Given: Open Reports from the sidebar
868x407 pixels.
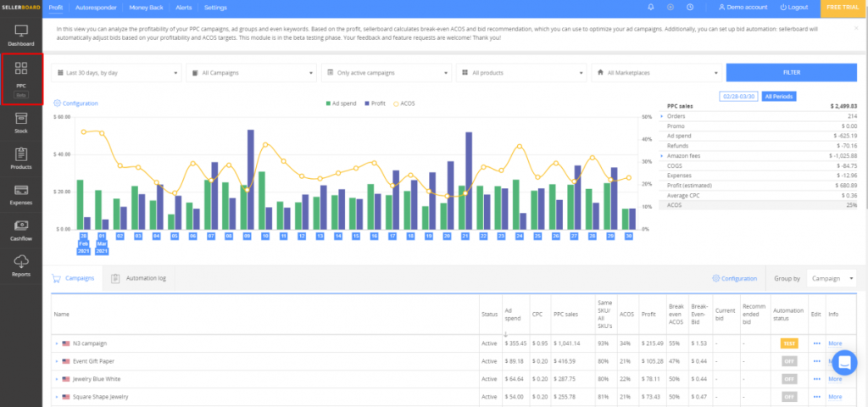Looking at the screenshot, I should coord(21,265).
